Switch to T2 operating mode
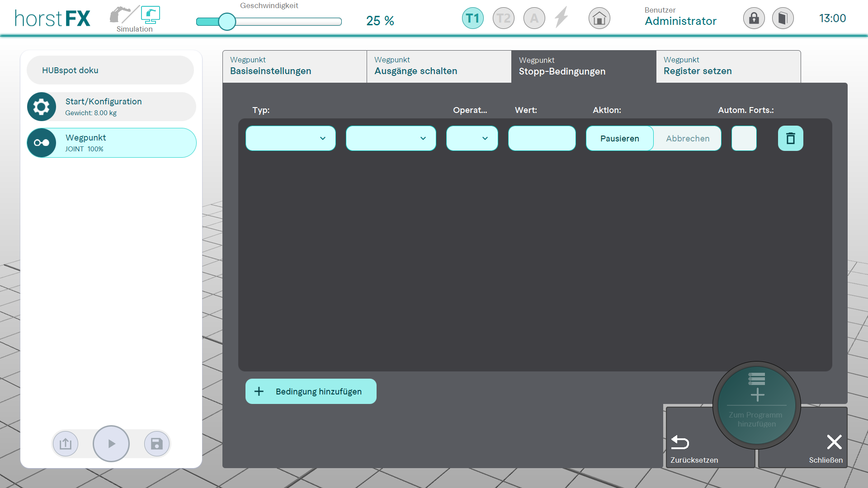Screen dimensions: 868x488 point(503,19)
